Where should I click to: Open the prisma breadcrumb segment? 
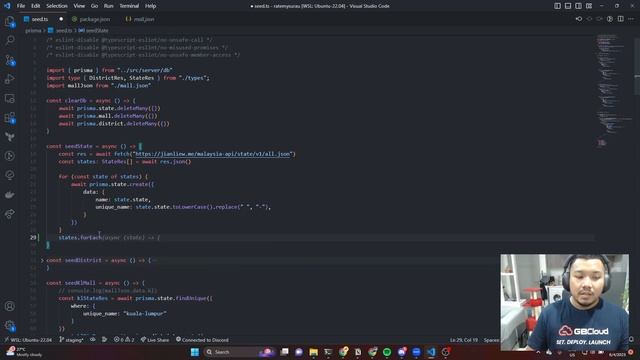(x=33, y=30)
